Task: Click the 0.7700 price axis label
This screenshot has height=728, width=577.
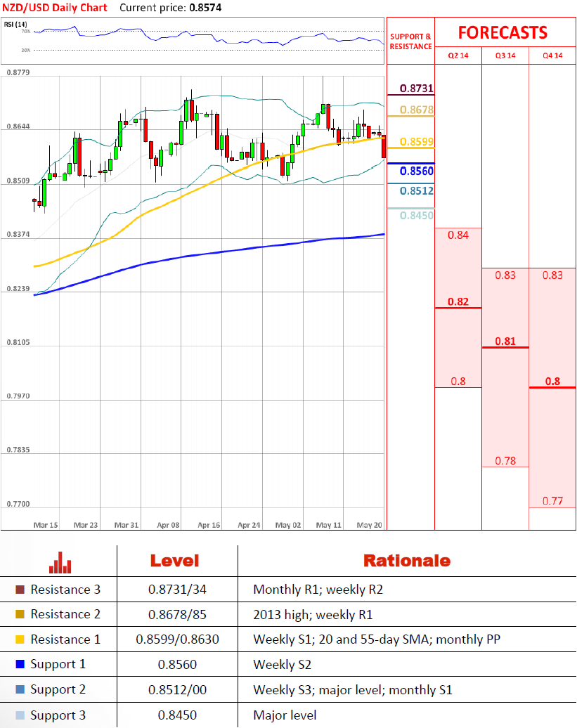Action: 18,504
